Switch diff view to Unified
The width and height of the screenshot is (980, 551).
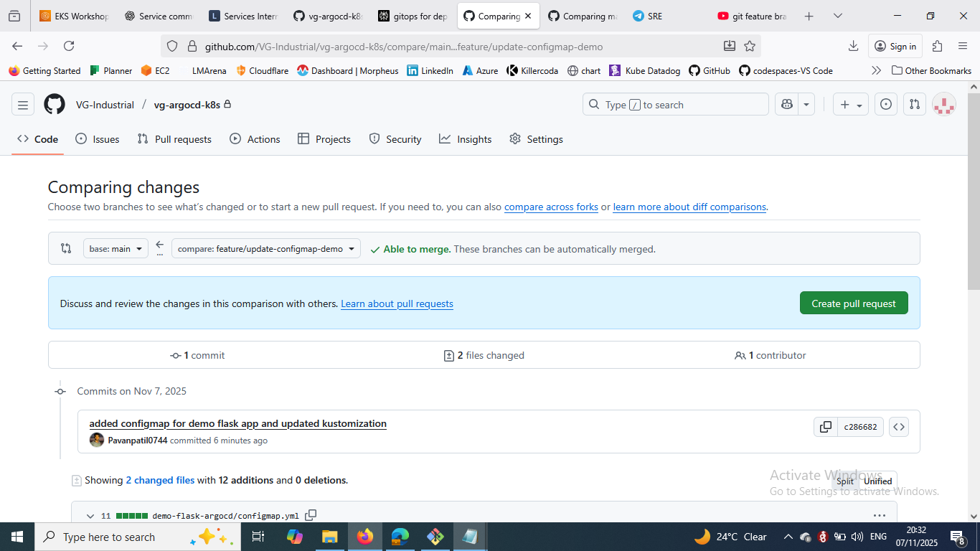click(x=877, y=481)
